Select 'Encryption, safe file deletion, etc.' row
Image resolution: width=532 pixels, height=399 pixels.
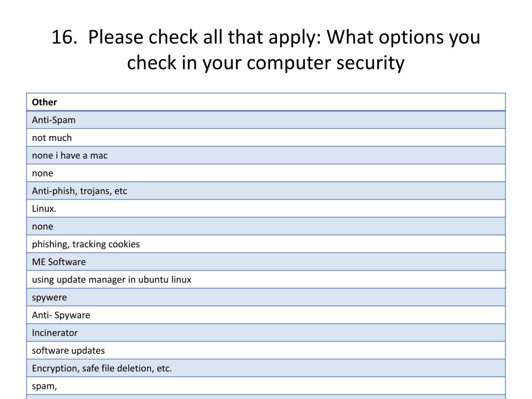[x=266, y=368]
